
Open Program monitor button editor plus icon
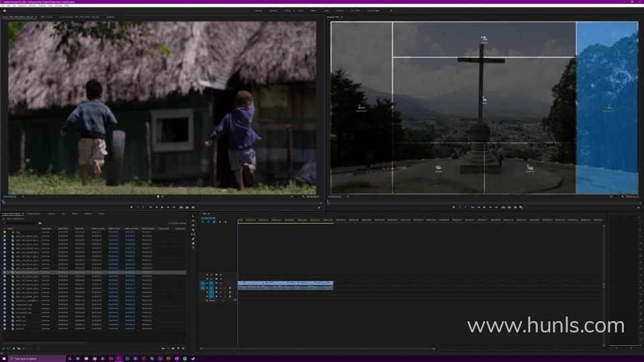tap(639, 208)
